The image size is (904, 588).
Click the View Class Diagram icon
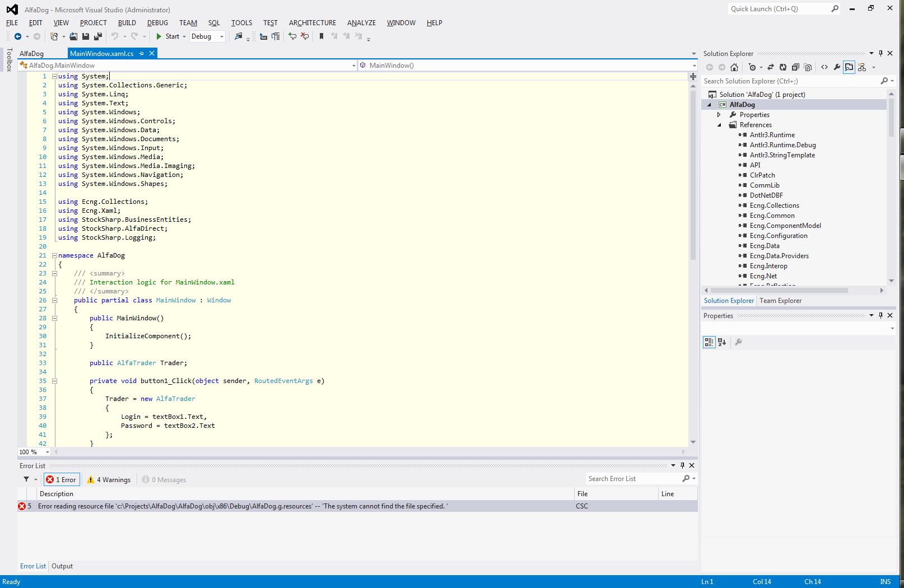pyautogui.click(x=862, y=67)
